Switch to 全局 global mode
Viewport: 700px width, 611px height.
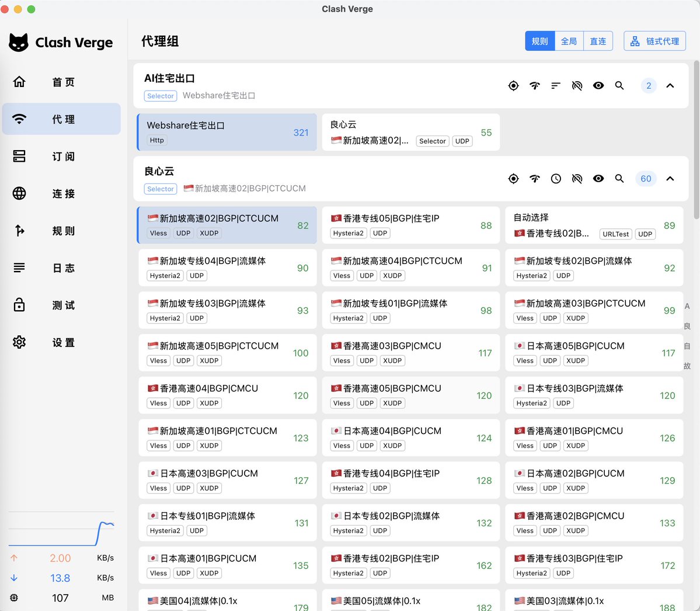569,41
